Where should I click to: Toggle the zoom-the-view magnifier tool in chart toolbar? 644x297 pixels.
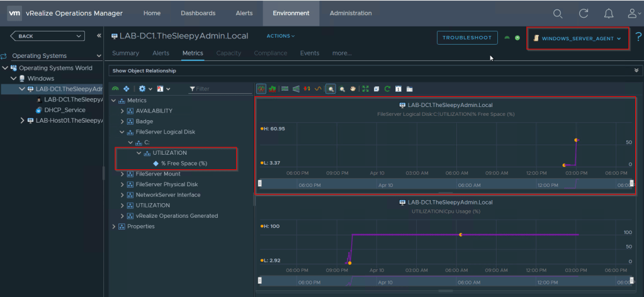(330, 89)
